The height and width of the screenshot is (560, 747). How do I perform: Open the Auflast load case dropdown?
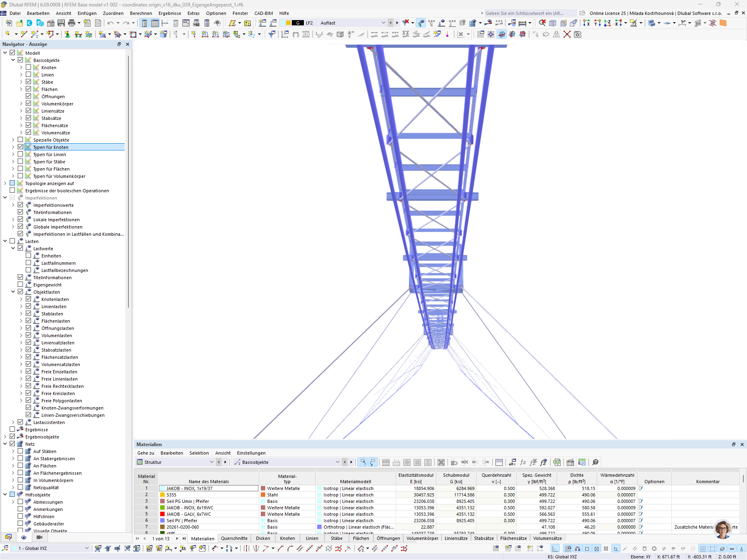pos(383,23)
